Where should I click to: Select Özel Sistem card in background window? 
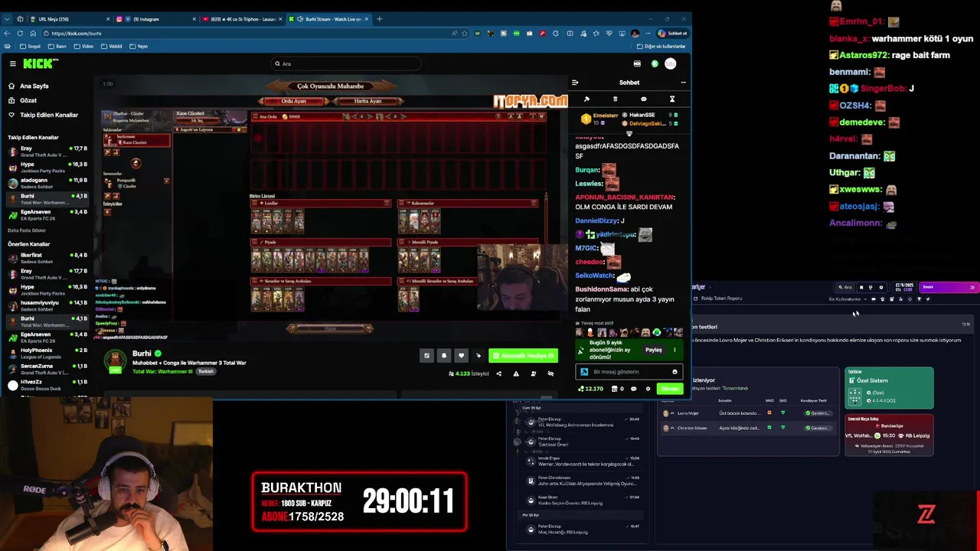click(889, 388)
